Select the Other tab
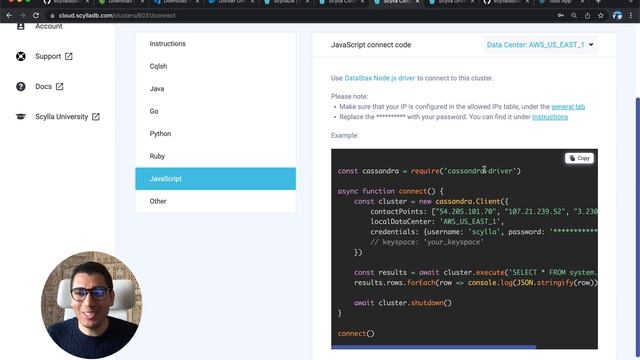 pyautogui.click(x=216, y=201)
